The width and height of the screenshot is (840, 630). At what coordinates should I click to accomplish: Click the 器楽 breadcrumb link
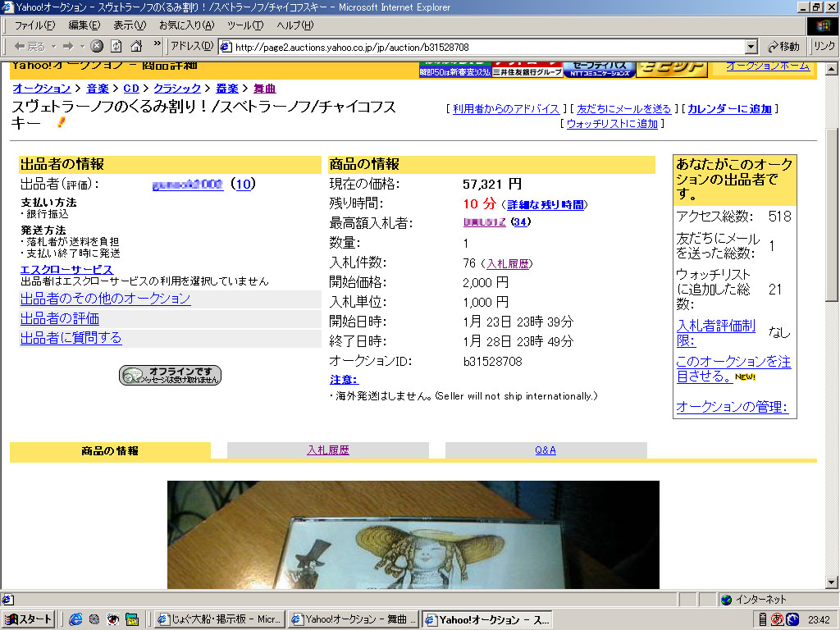(x=227, y=89)
